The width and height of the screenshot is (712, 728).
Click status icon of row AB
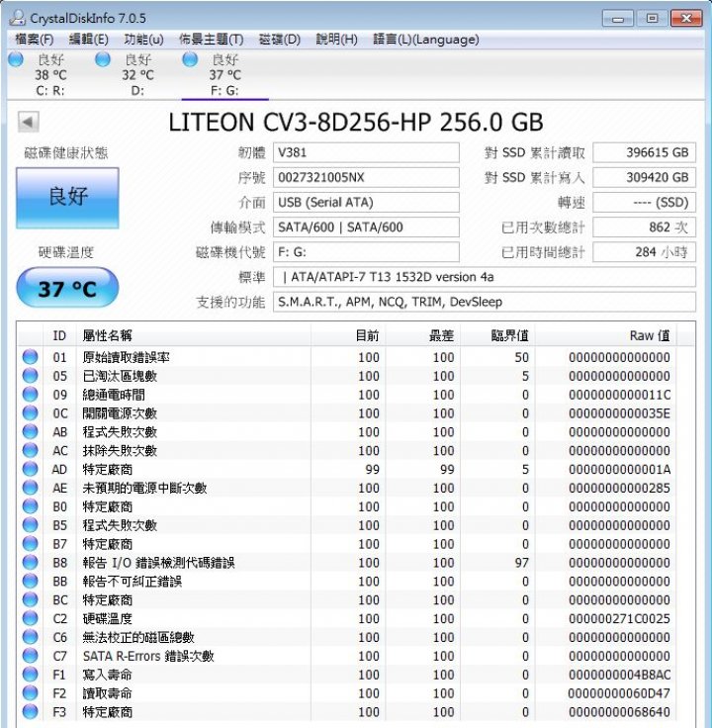(31, 431)
